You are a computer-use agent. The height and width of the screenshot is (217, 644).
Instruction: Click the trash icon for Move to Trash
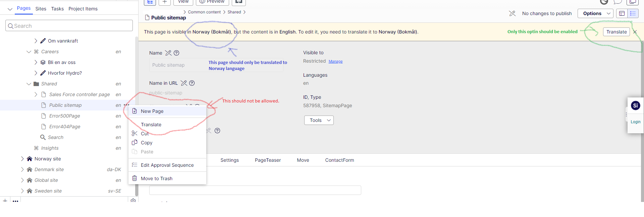coord(135,178)
